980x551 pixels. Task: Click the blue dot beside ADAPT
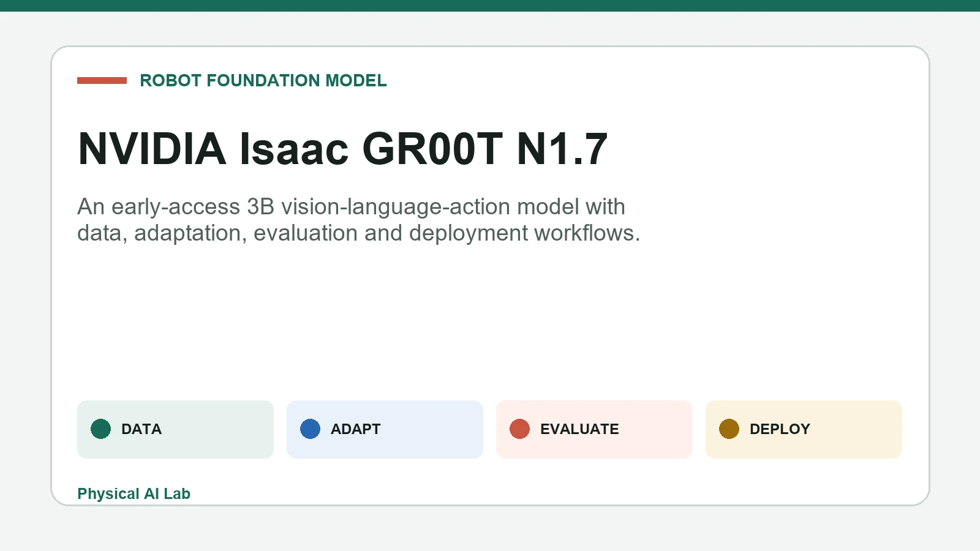310,429
